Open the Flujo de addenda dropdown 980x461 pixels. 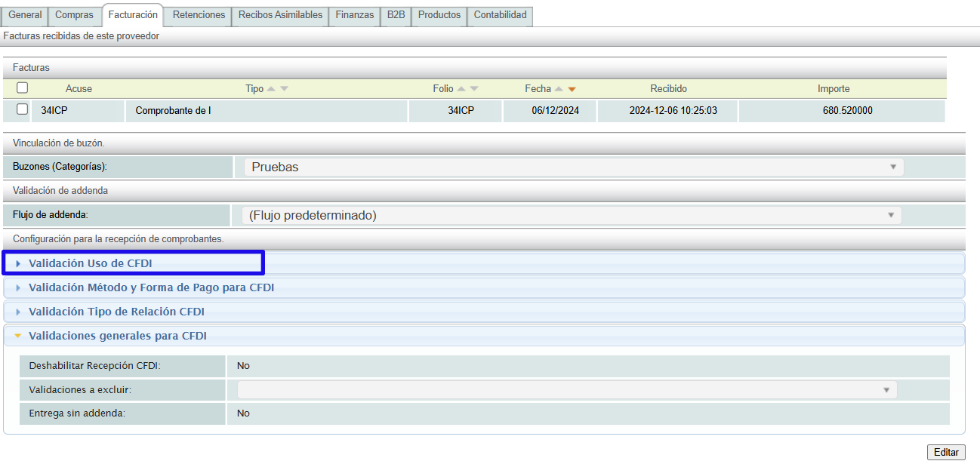[571, 215]
